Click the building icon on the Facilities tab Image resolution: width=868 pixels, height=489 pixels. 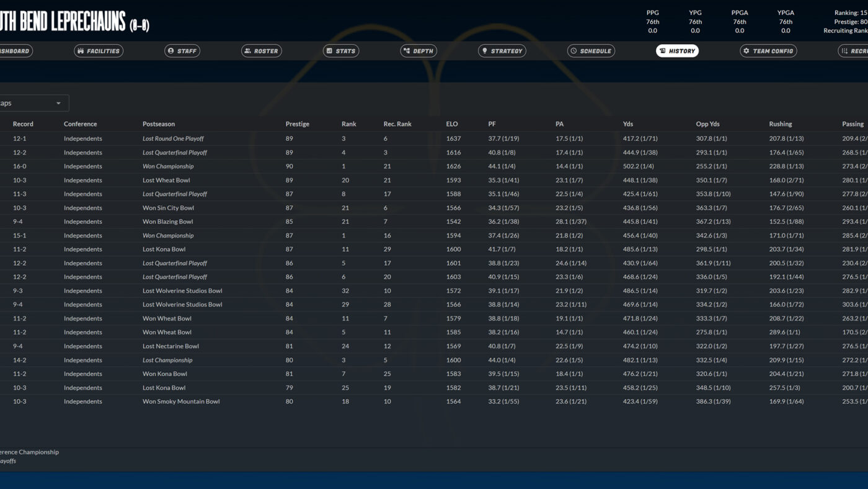[81, 51]
